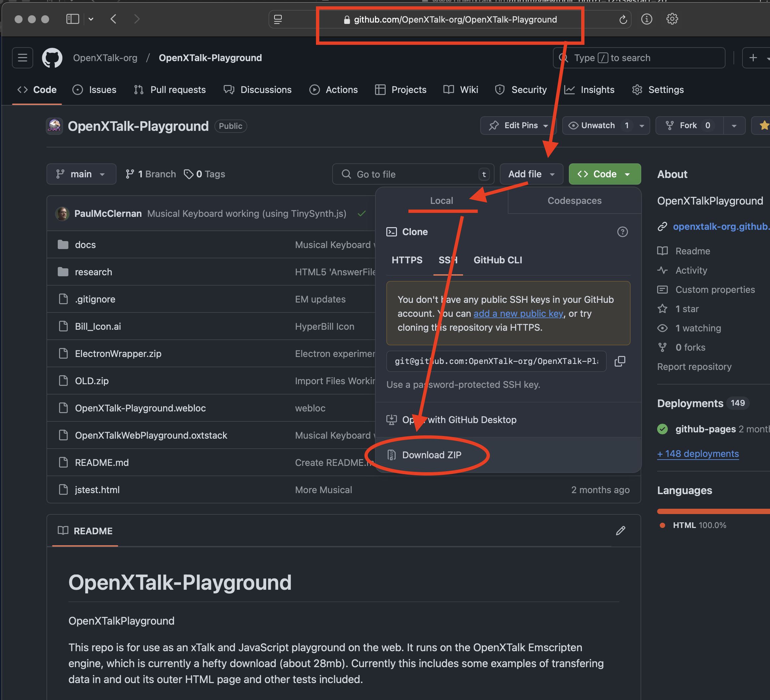Screen dimensions: 770x700
Task: Click the SSH URL copy button
Action: [x=620, y=362]
